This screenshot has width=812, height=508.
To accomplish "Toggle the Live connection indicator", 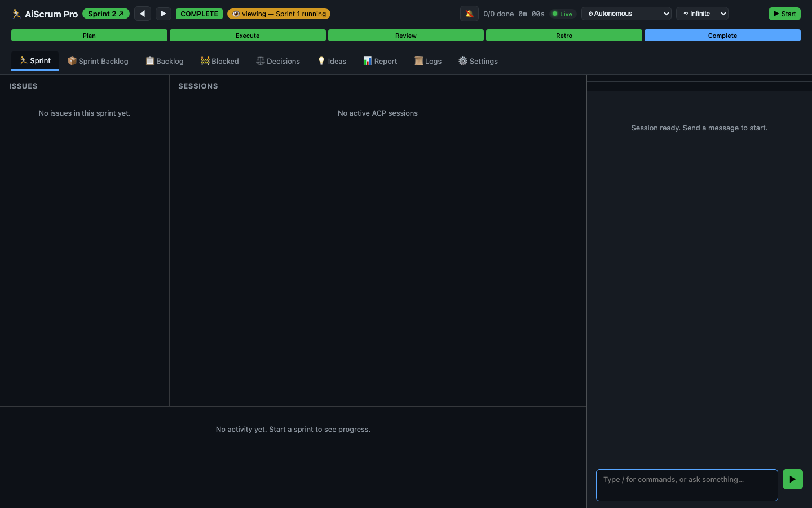I will 562,14.
